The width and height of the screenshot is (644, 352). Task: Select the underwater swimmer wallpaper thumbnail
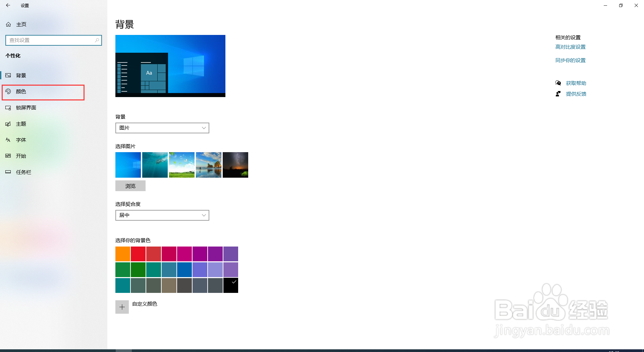pyautogui.click(x=155, y=165)
